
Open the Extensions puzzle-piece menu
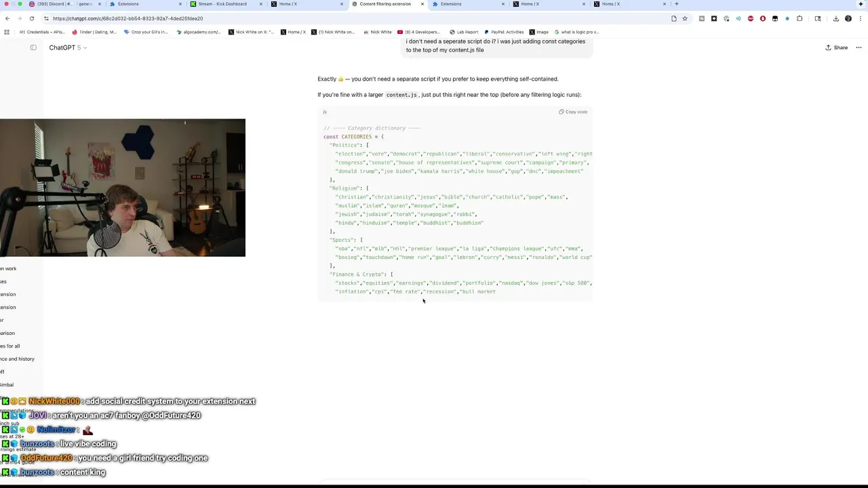pos(800,18)
